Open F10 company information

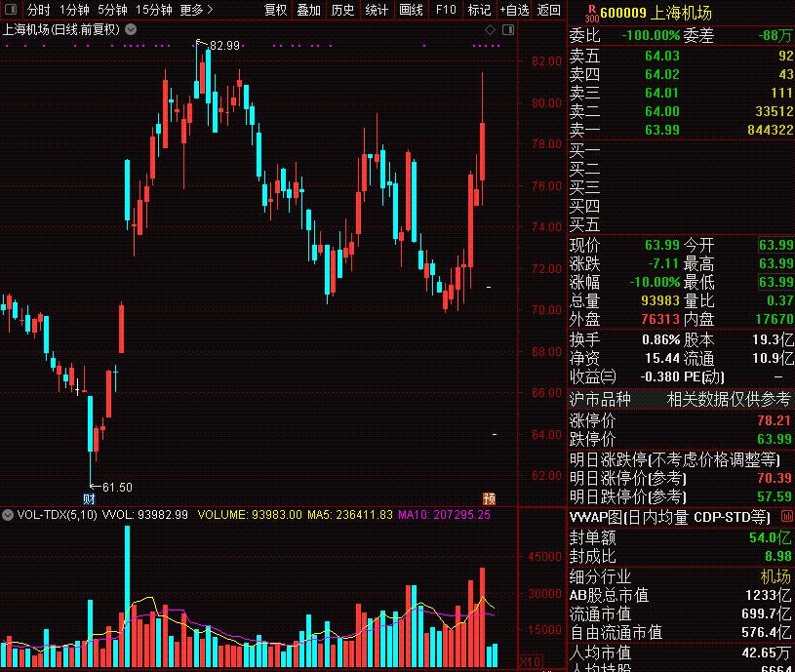446,10
